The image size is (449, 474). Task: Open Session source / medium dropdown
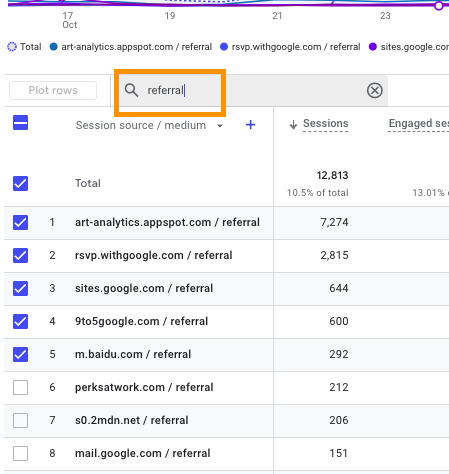(220, 126)
